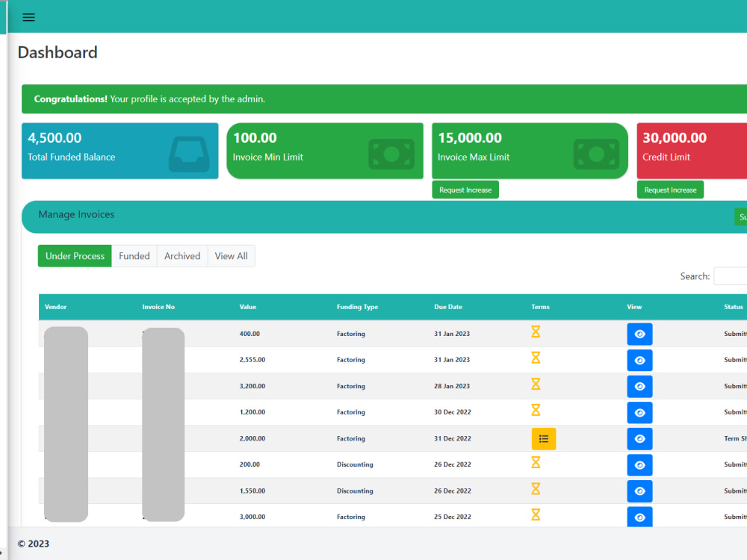The width and height of the screenshot is (747, 560).
Task: Open the navigation hamburger menu
Action: pos(28,17)
